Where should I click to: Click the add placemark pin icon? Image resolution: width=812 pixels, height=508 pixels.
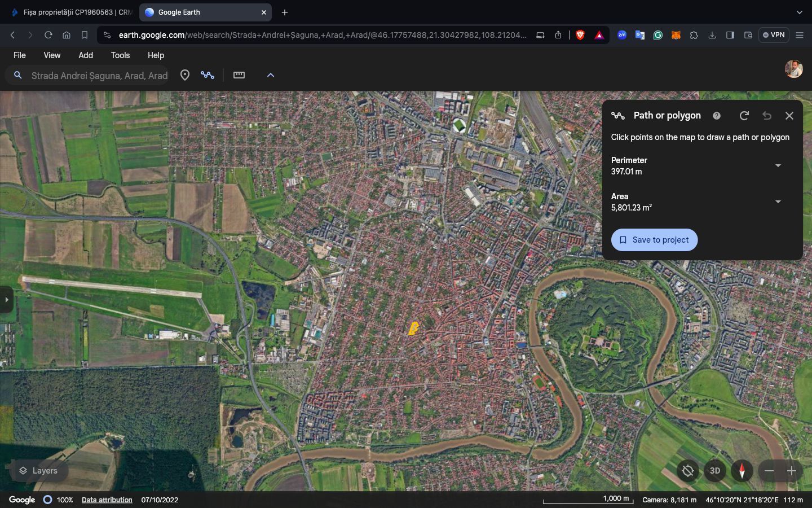184,75
